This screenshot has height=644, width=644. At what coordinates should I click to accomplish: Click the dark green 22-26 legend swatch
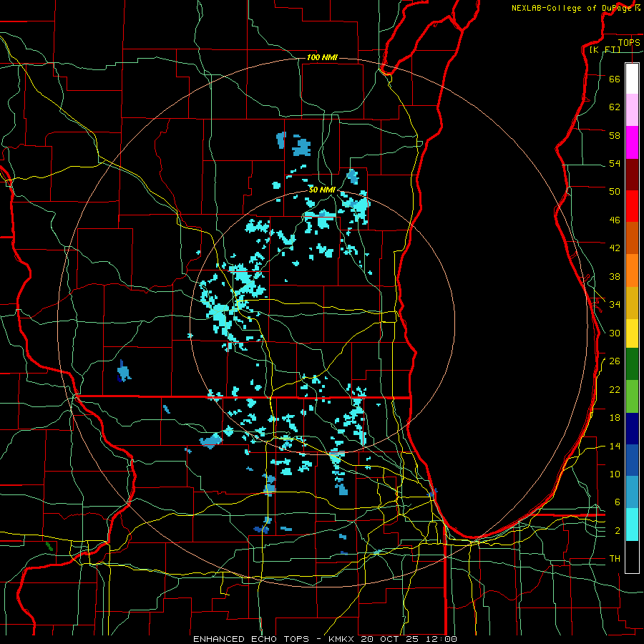(x=632, y=364)
